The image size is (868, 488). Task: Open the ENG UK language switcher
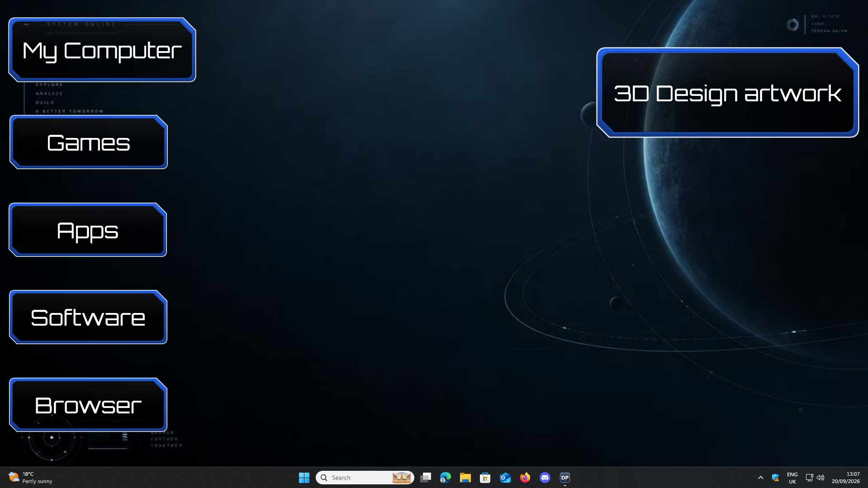[792, 478]
